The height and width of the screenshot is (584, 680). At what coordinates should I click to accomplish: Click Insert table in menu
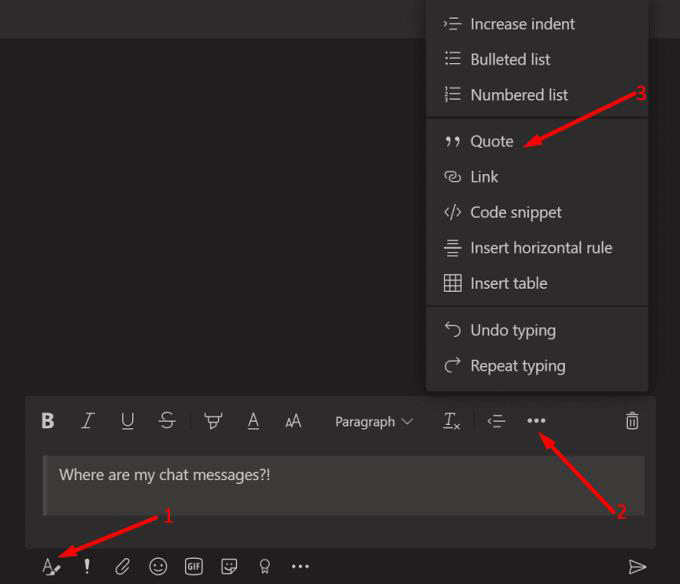tap(508, 283)
